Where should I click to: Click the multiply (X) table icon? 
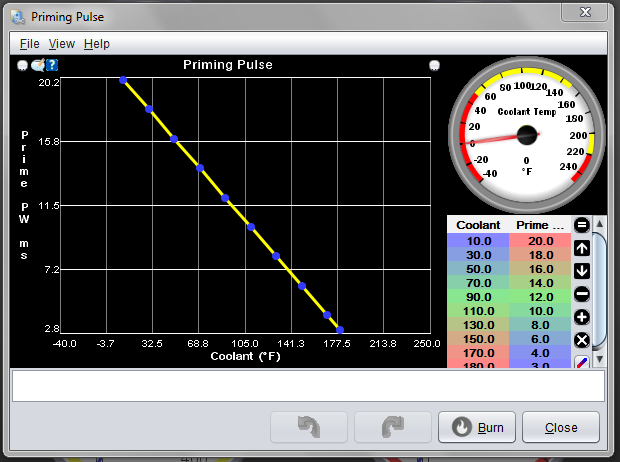click(582, 340)
